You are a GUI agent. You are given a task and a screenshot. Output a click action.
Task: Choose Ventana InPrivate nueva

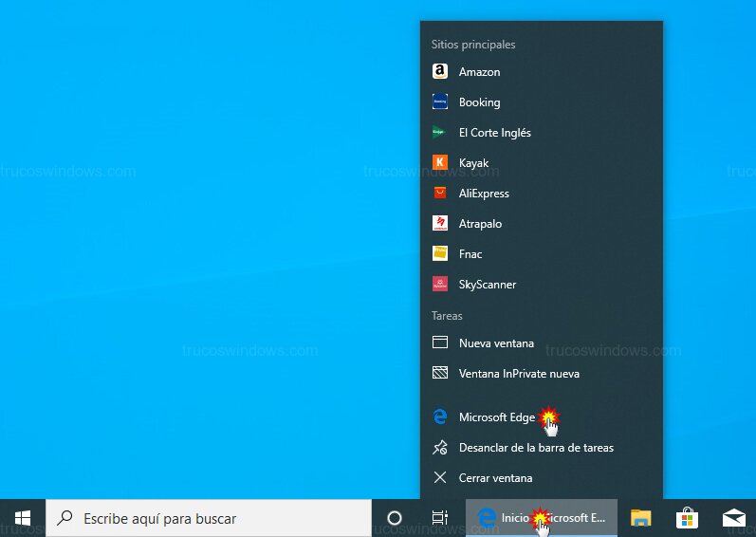click(x=542, y=374)
